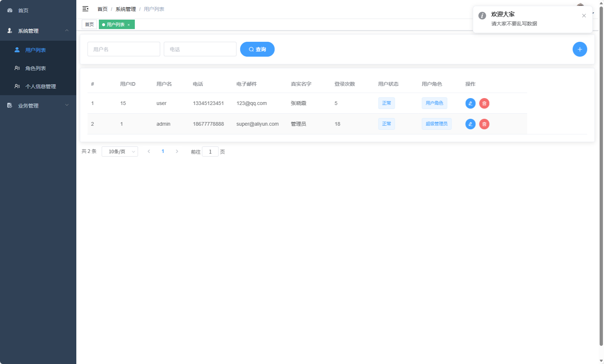The image size is (604, 364).
Task: Click 首页 in the breadcrumb
Action: click(x=102, y=9)
